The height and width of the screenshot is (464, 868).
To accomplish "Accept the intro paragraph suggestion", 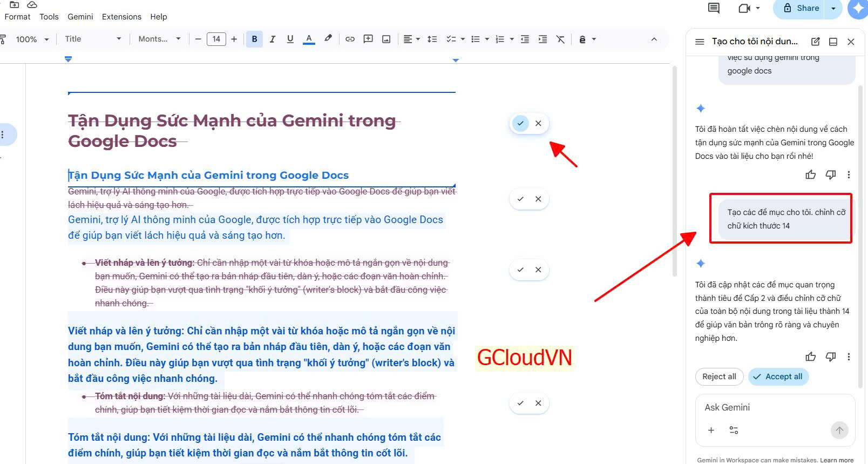I will pos(520,199).
